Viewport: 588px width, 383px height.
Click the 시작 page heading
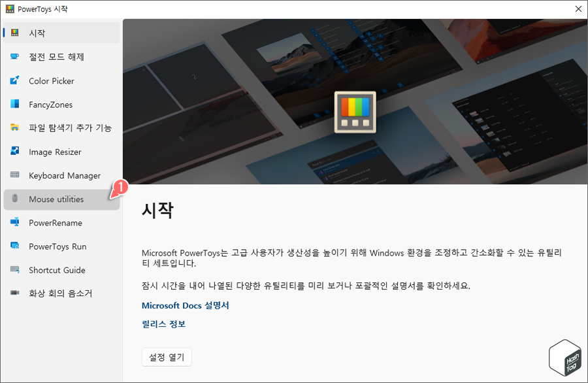[157, 210]
